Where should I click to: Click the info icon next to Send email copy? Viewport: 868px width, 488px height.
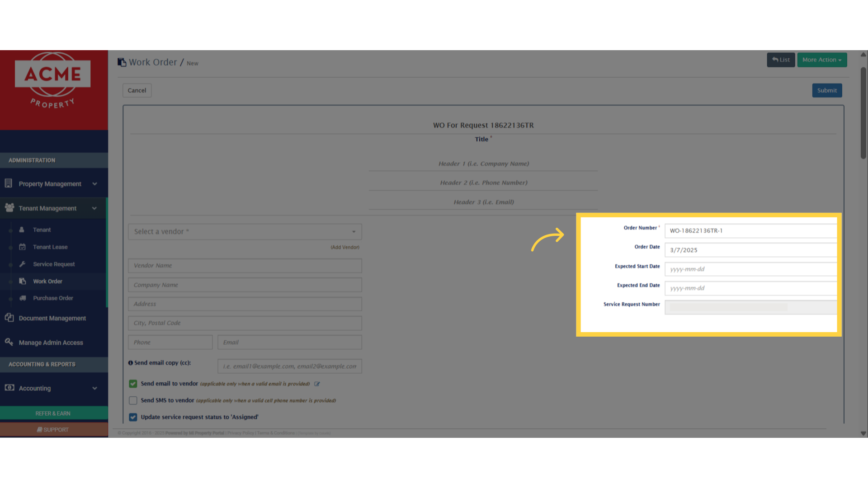click(x=131, y=363)
